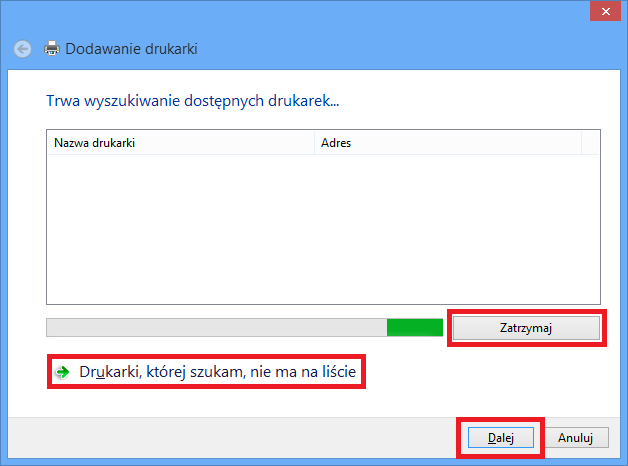This screenshot has height=466, width=628.
Task: Click the back arrow button
Action: point(22,49)
